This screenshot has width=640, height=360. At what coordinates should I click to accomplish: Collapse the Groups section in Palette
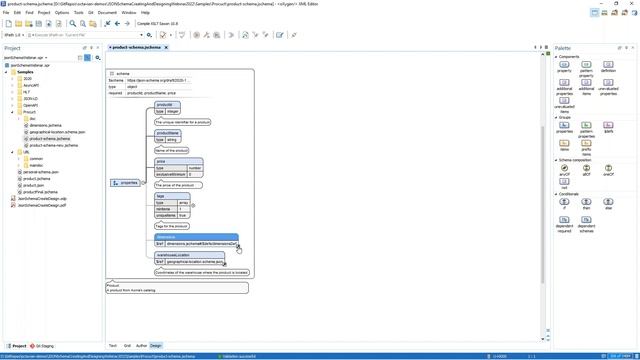click(556, 118)
